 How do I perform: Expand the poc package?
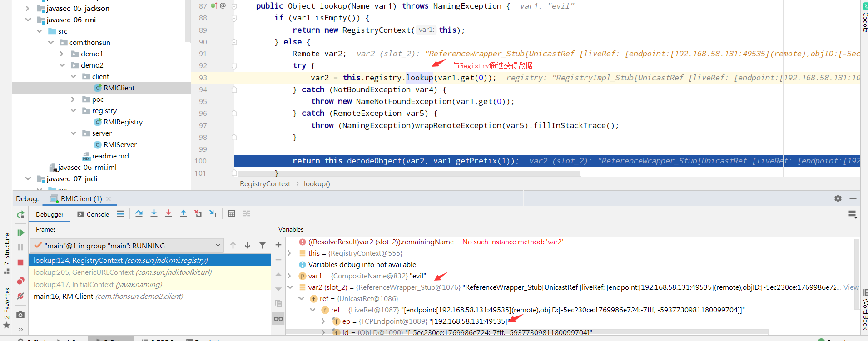click(x=73, y=99)
